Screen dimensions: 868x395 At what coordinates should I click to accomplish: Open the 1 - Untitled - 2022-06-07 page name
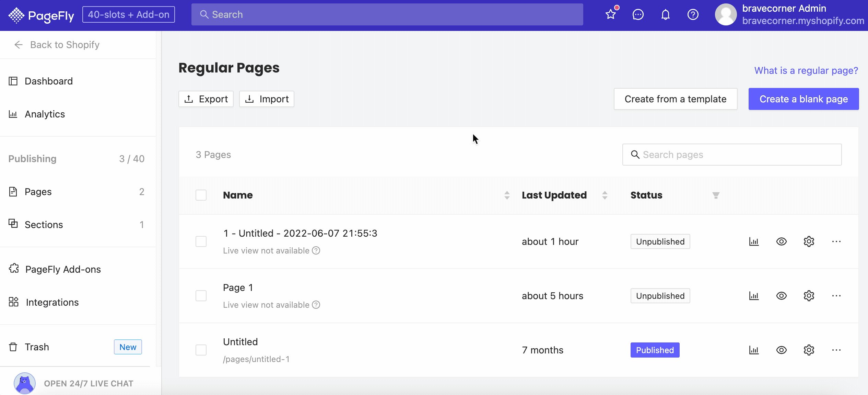(x=300, y=233)
